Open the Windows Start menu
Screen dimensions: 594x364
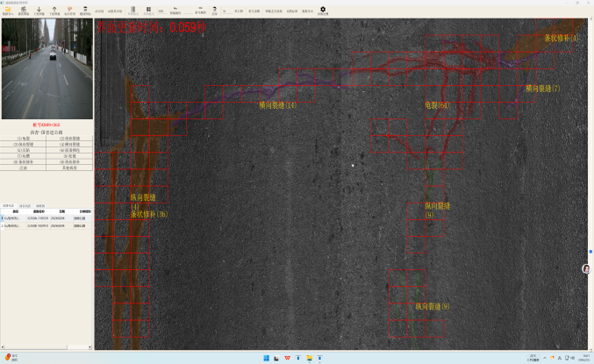pyautogui.click(x=267, y=358)
